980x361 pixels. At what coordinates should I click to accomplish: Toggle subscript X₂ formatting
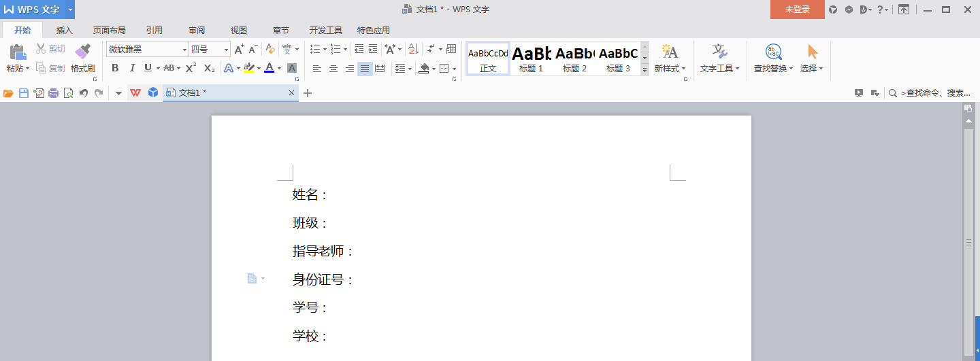[x=210, y=68]
